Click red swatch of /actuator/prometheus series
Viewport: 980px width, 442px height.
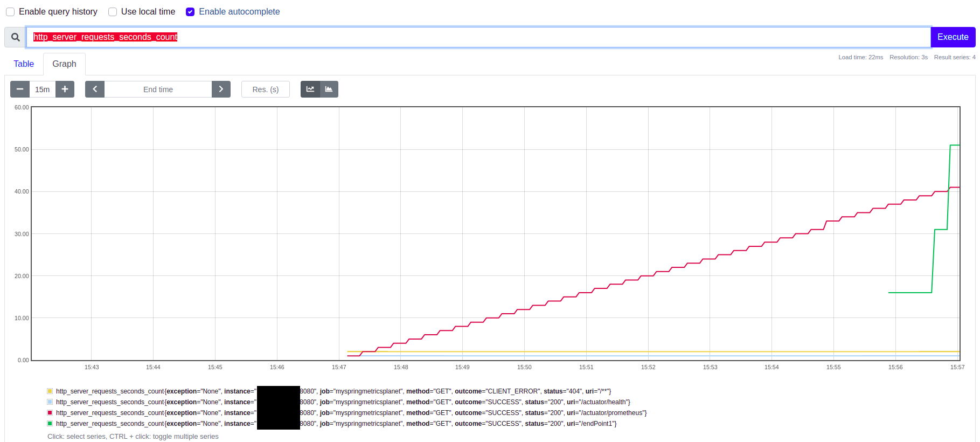point(50,413)
